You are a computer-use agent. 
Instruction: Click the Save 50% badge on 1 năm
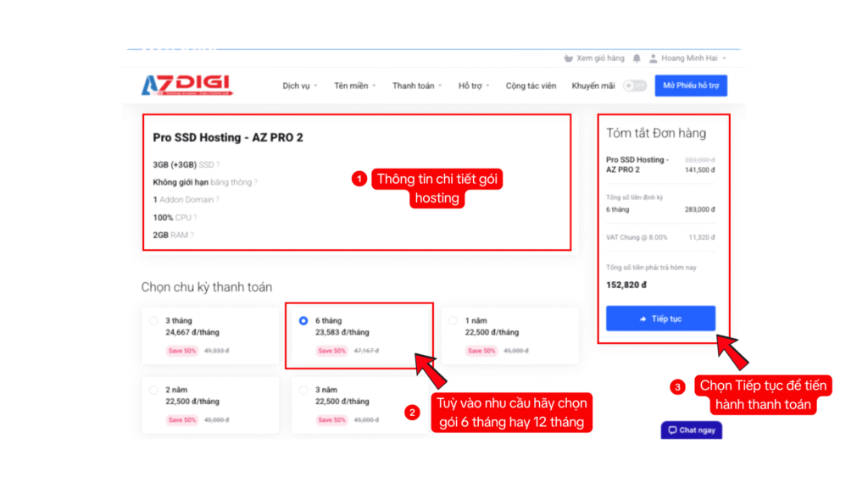pyautogui.click(x=481, y=351)
